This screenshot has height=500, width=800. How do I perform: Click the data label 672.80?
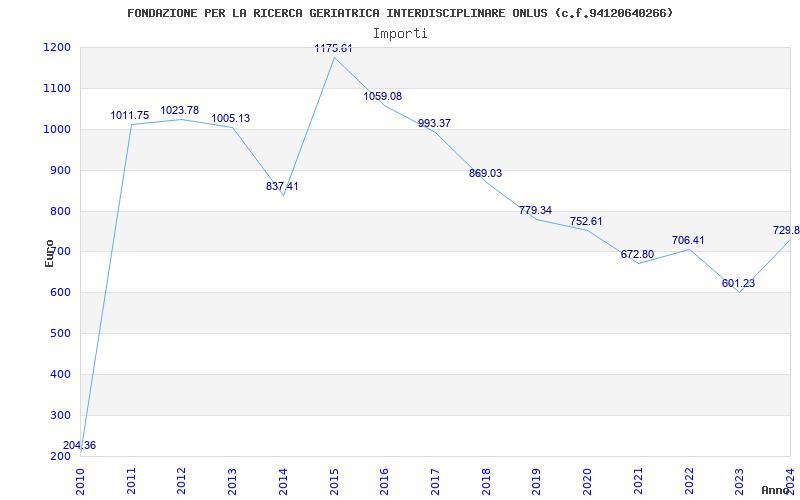pyautogui.click(x=637, y=255)
